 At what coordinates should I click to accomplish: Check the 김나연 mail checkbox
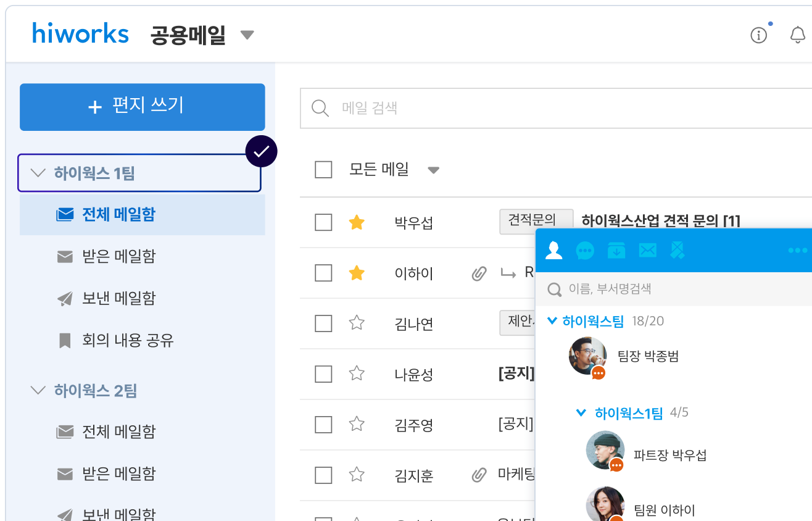[x=323, y=323]
